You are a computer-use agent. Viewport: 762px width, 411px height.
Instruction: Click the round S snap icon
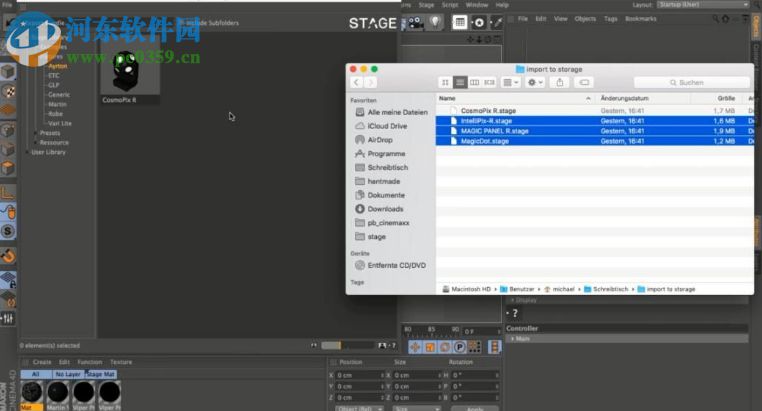pyautogui.click(x=8, y=231)
